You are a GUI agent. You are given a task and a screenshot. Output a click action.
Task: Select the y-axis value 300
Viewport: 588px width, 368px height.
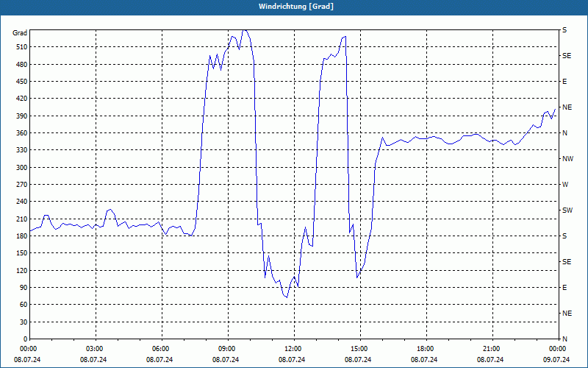pyautogui.click(x=22, y=168)
